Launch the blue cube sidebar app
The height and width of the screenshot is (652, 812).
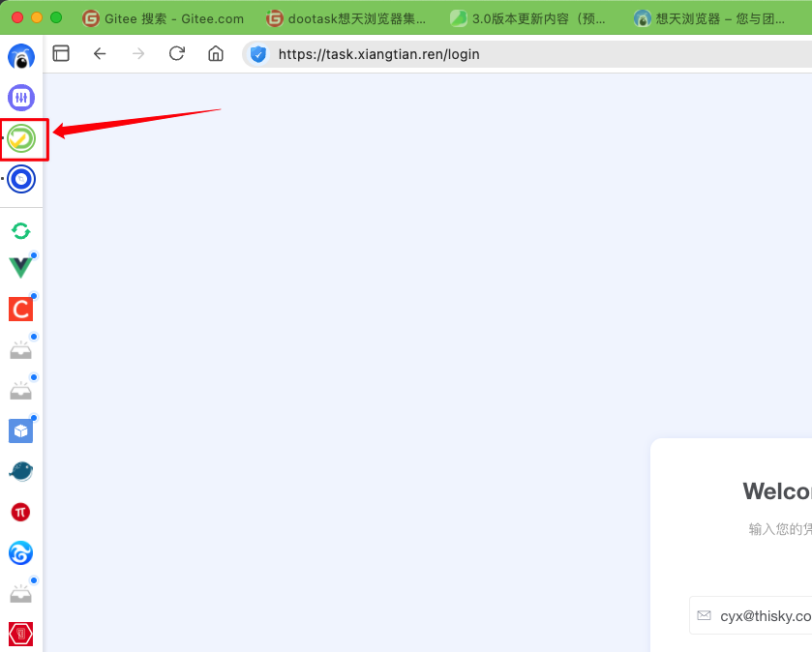pos(21,430)
